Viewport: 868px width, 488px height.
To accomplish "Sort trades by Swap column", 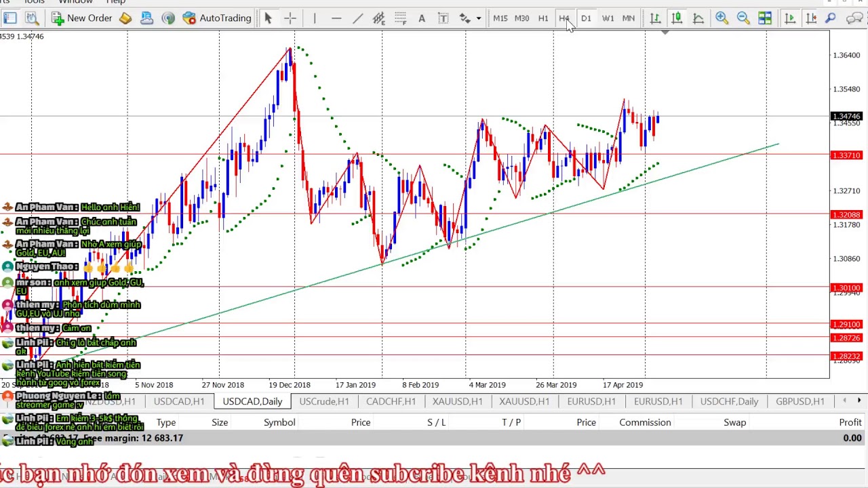I will pos(734,422).
